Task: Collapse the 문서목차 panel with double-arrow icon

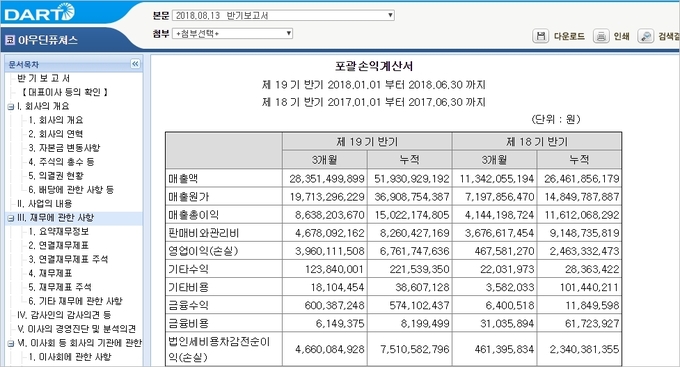Action: [x=135, y=64]
